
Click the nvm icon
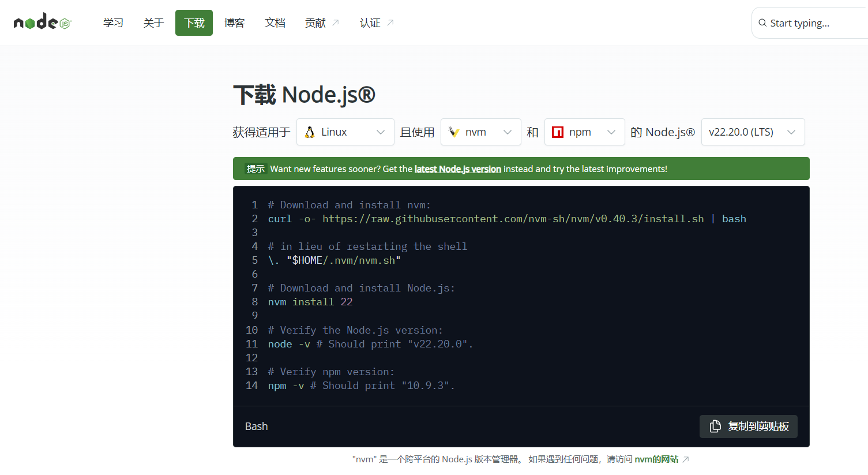click(454, 132)
